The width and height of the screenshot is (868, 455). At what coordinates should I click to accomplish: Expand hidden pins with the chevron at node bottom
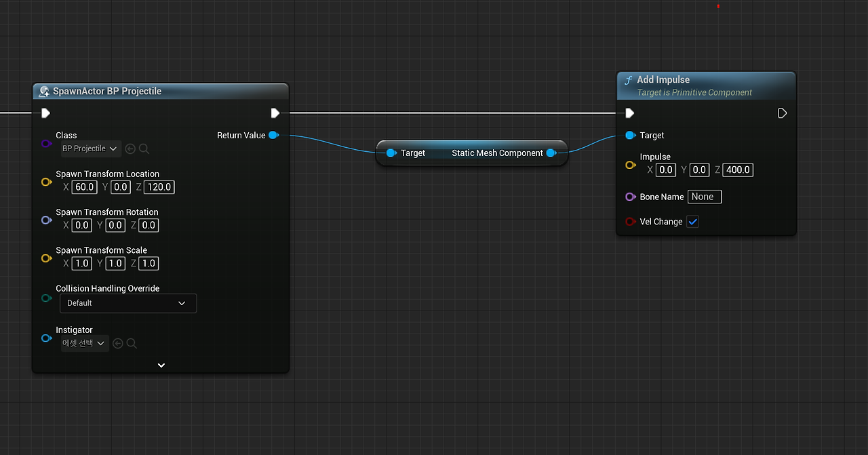pyautogui.click(x=161, y=365)
